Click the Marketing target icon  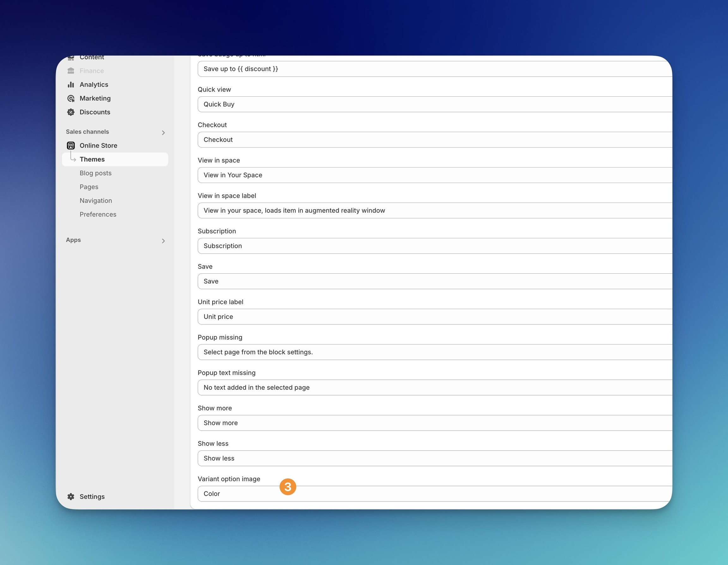coord(71,98)
